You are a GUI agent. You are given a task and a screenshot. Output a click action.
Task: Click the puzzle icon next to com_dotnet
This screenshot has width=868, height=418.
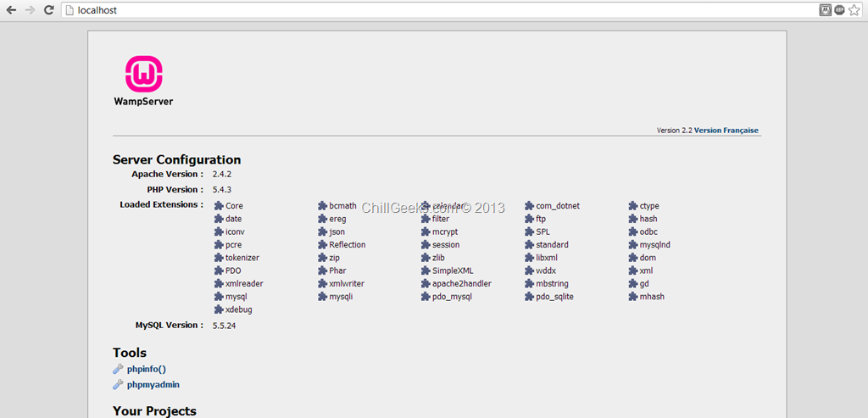click(x=529, y=205)
